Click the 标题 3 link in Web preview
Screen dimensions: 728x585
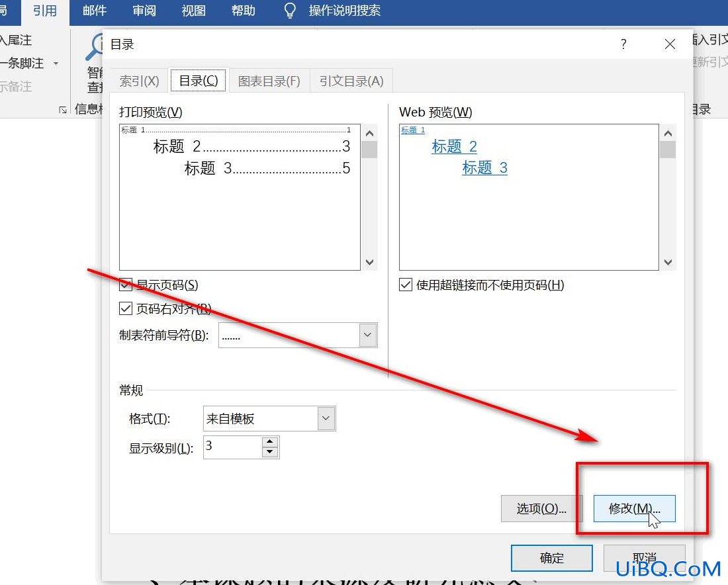(x=484, y=167)
